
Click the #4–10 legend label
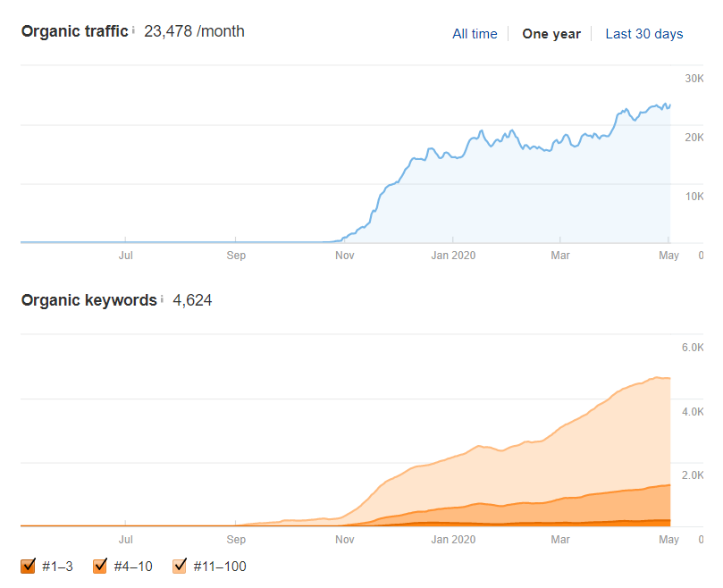(x=133, y=567)
